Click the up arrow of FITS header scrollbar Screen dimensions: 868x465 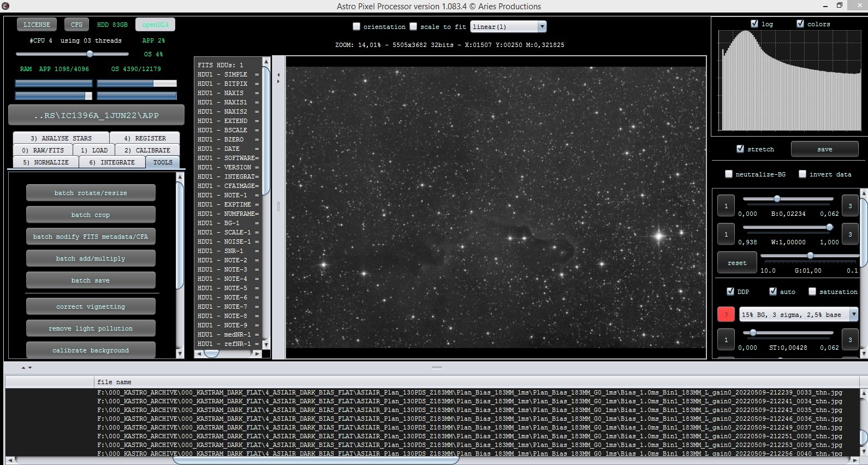266,61
